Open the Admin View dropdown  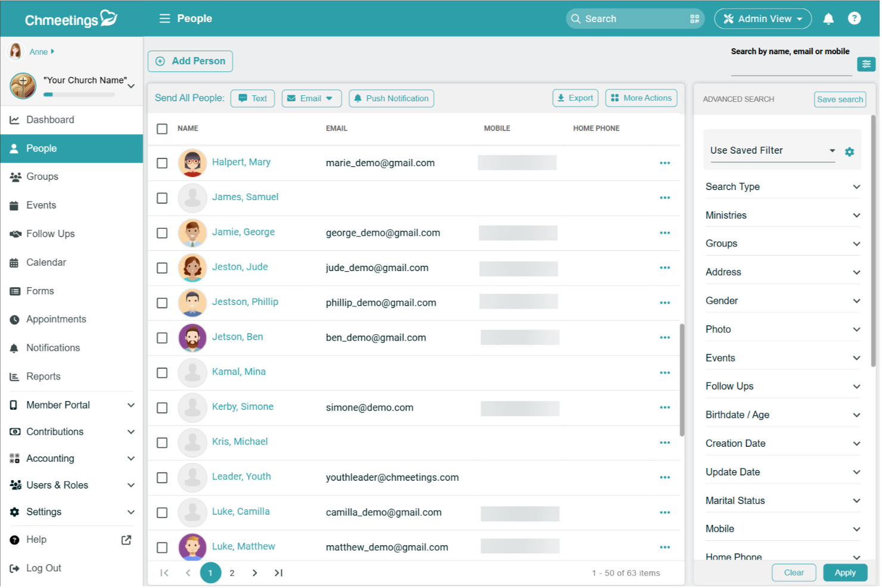pyautogui.click(x=763, y=18)
